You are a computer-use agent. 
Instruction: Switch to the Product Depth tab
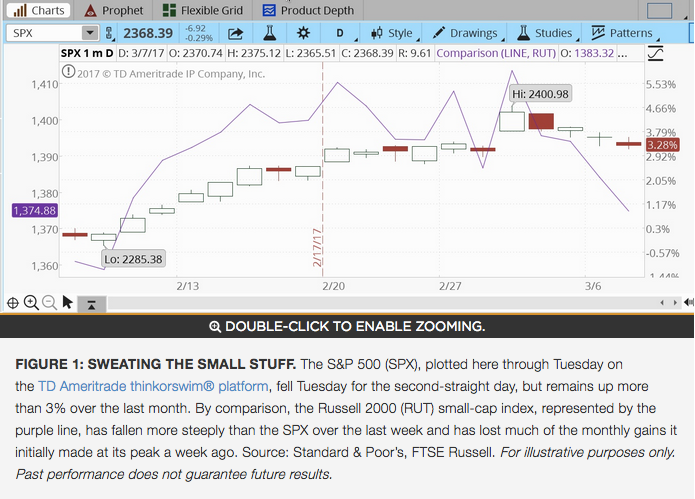coord(308,10)
